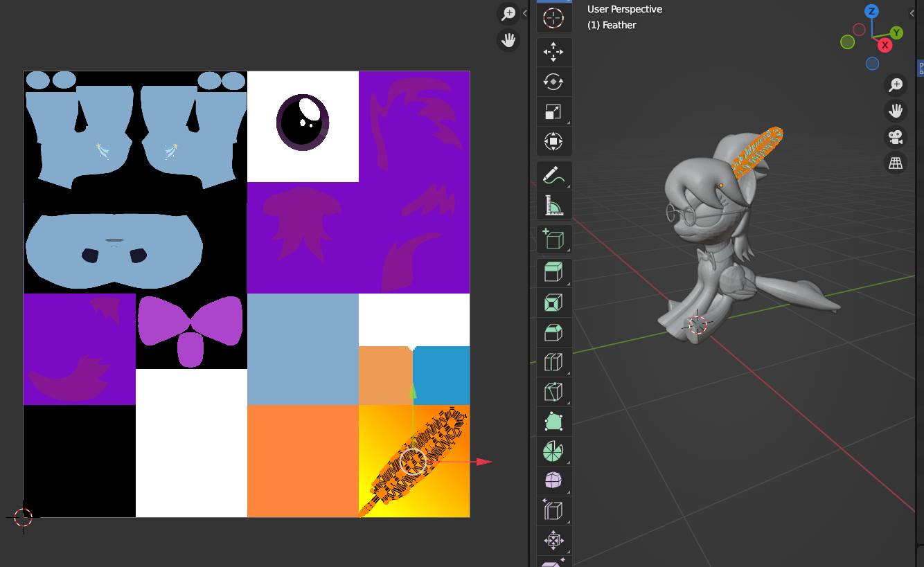This screenshot has height=567, width=924.
Task: Select the Cursor tool in 3D viewport
Action: coord(553,18)
